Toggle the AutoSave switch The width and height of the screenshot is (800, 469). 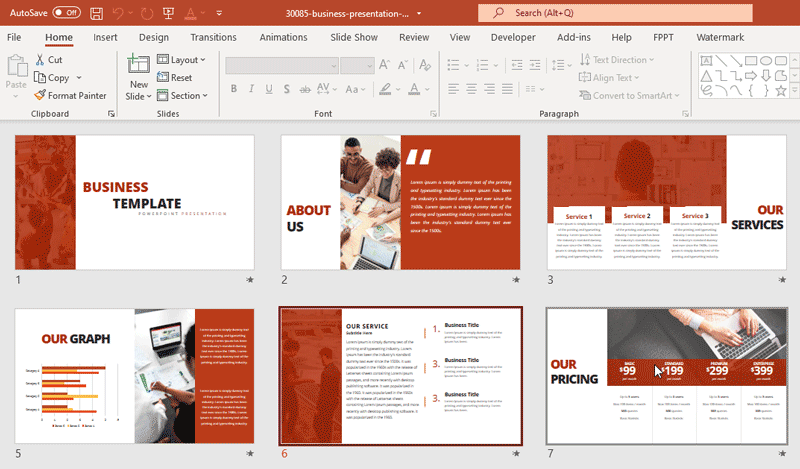tap(66, 13)
